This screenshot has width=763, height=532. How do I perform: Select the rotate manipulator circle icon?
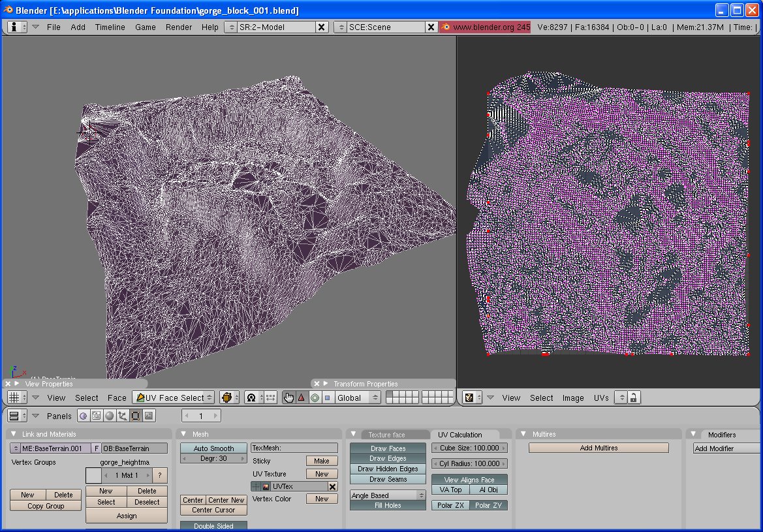tap(315, 398)
